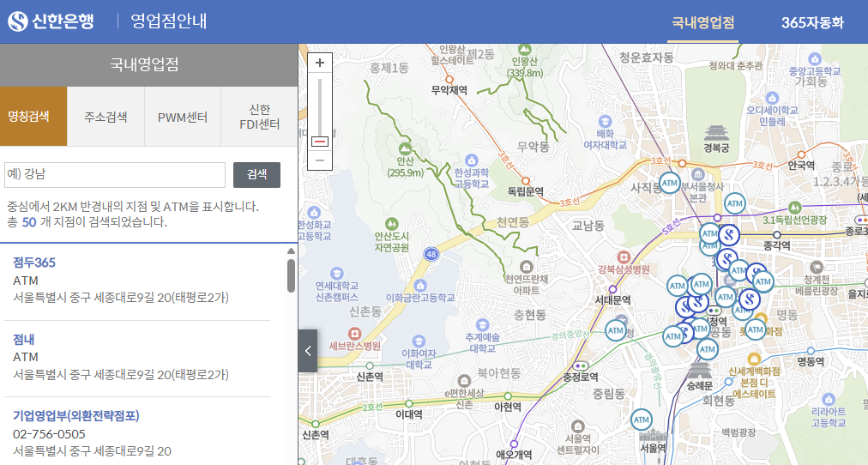The height and width of the screenshot is (465, 868).
Task: Select the 주소검색 search tab
Action: pos(105,117)
